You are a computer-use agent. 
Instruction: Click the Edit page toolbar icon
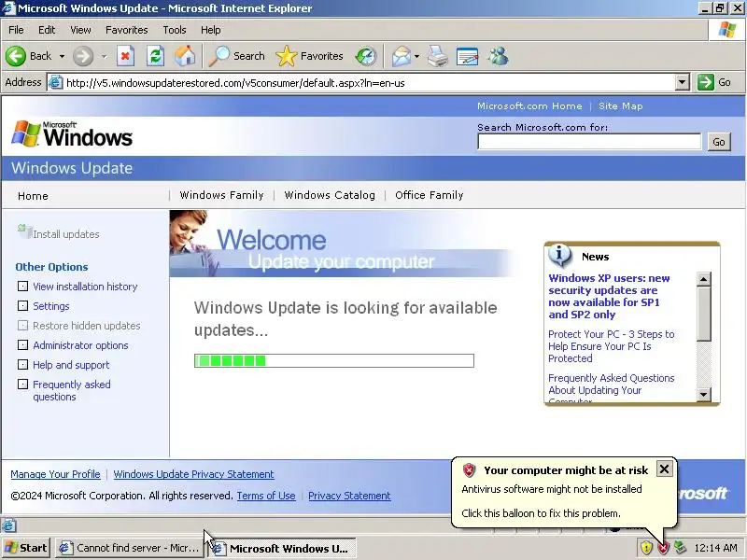(x=468, y=56)
